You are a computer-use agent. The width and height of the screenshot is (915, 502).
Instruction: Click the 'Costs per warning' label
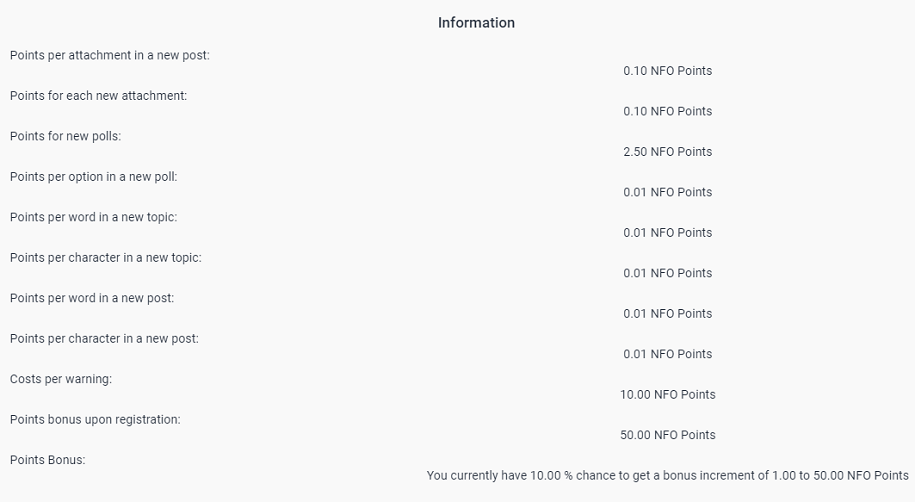tap(61, 379)
